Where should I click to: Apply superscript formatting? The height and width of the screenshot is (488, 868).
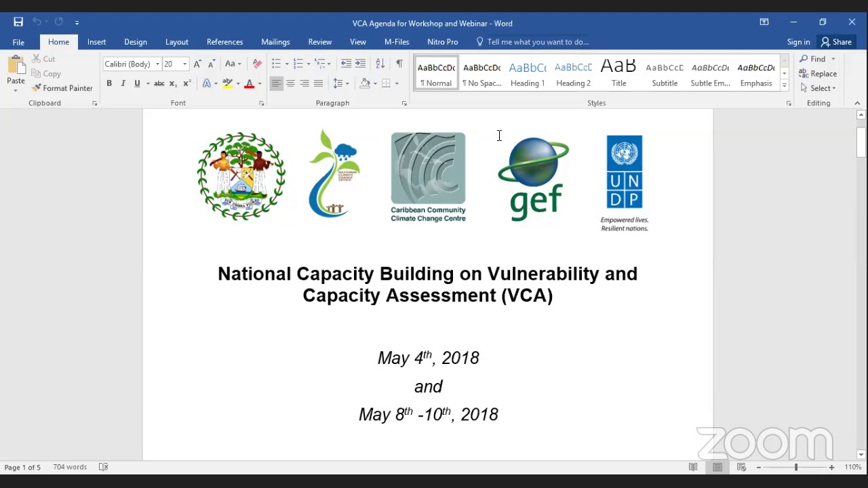[187, 83]
